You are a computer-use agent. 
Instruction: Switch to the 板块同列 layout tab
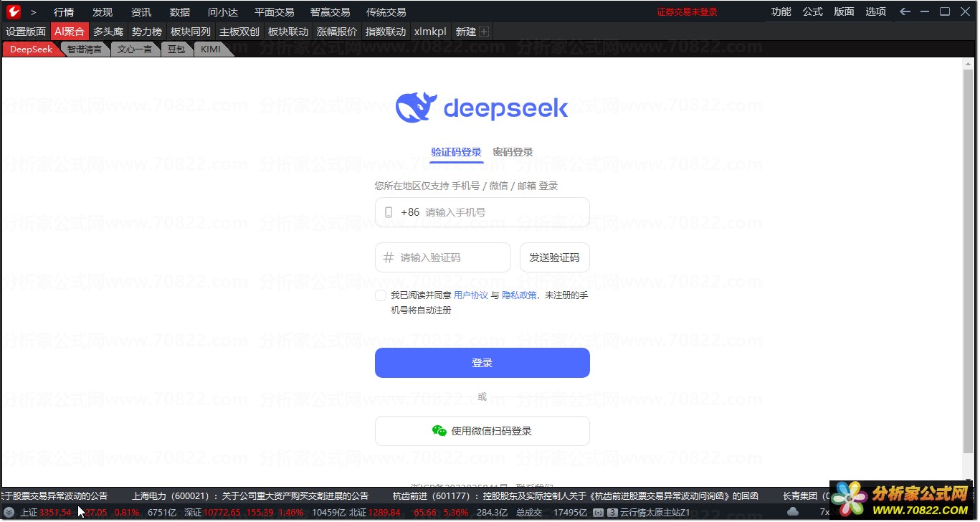click(191, 32)
